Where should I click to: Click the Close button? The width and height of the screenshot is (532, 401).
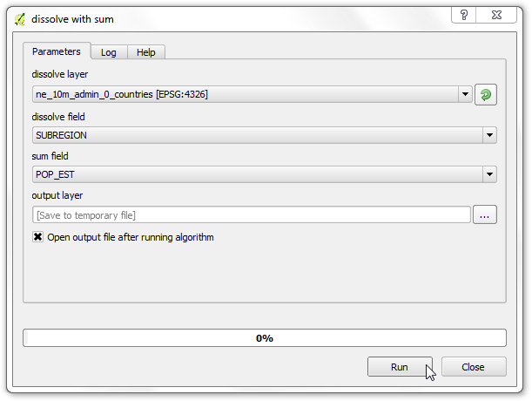474,367
